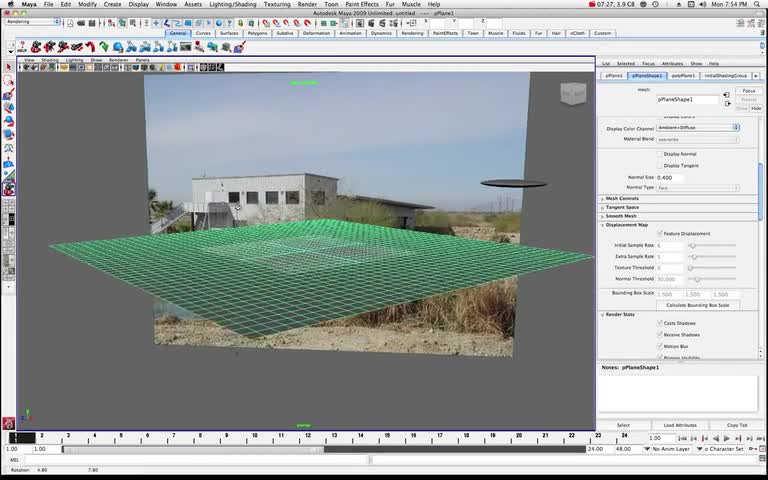Click the macOS volume icon in menu bar
768x480 pixels.
click(x=702, y=4)
